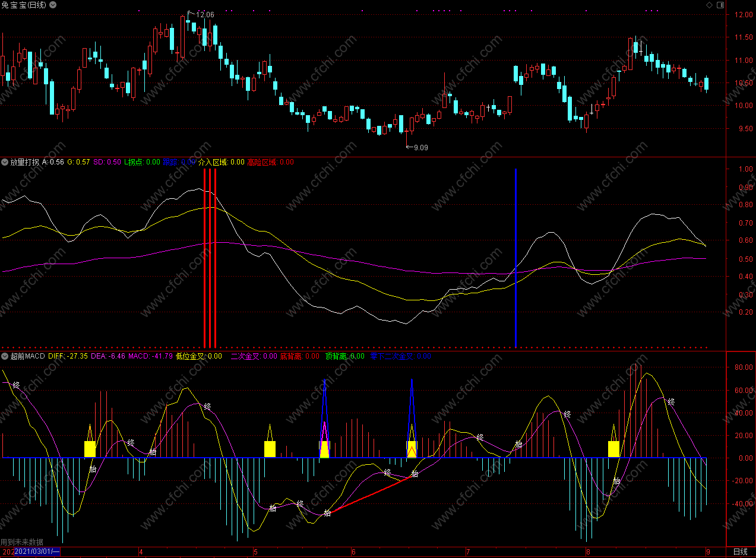Expand the 放量打拐 indicator dropdown arrow

click(x=5, y=162)
